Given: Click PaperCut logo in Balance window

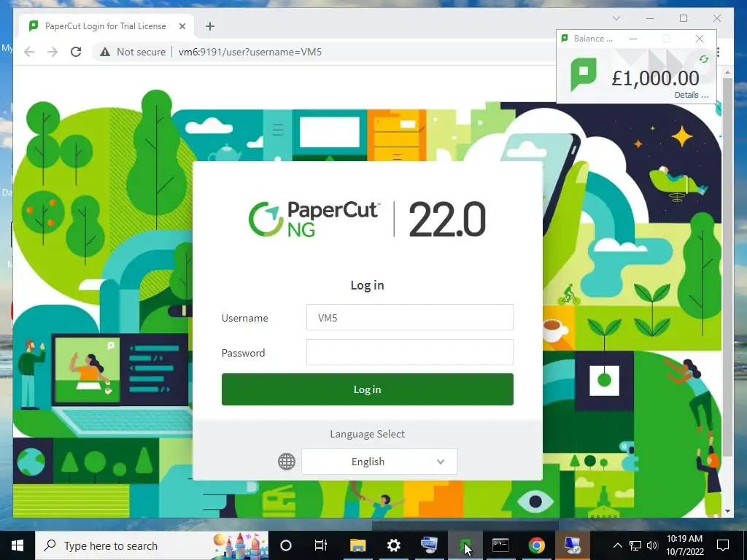Looking at the screenshot, I should [583, 75].
